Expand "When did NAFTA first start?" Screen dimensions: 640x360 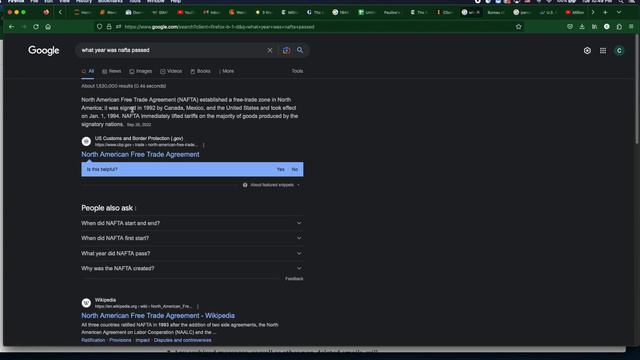click(192, 238)
